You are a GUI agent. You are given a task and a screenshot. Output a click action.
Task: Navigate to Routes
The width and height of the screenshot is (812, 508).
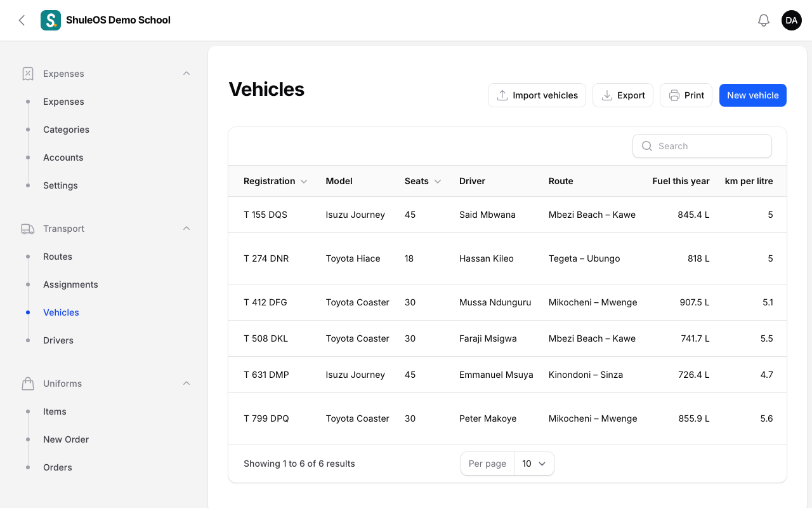[58, 257]
